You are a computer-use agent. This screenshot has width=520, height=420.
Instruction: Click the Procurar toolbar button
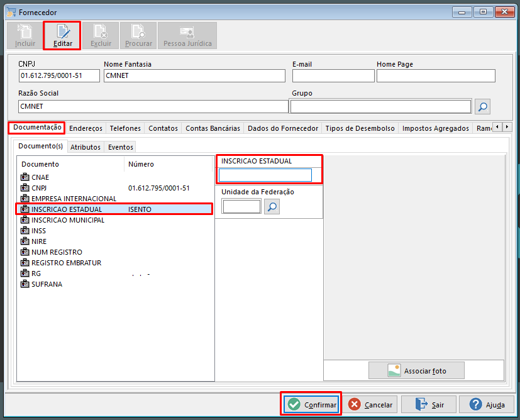click(138, 36)
